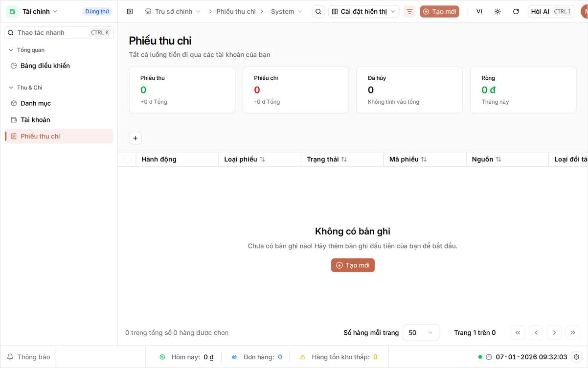Toggle the sidebar panel icon
This screenshot has height=368, width=588.
tap(130, 11)
